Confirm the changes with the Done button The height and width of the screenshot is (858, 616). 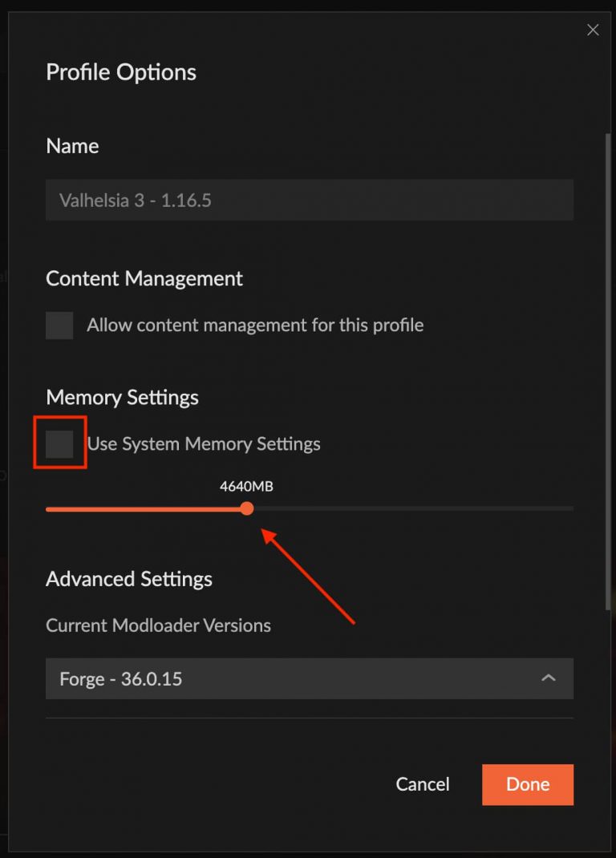click(527, 784)
